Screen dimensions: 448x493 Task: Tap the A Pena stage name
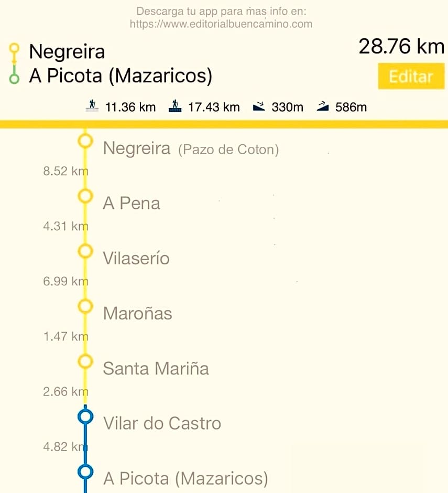[x=132, y=203]
